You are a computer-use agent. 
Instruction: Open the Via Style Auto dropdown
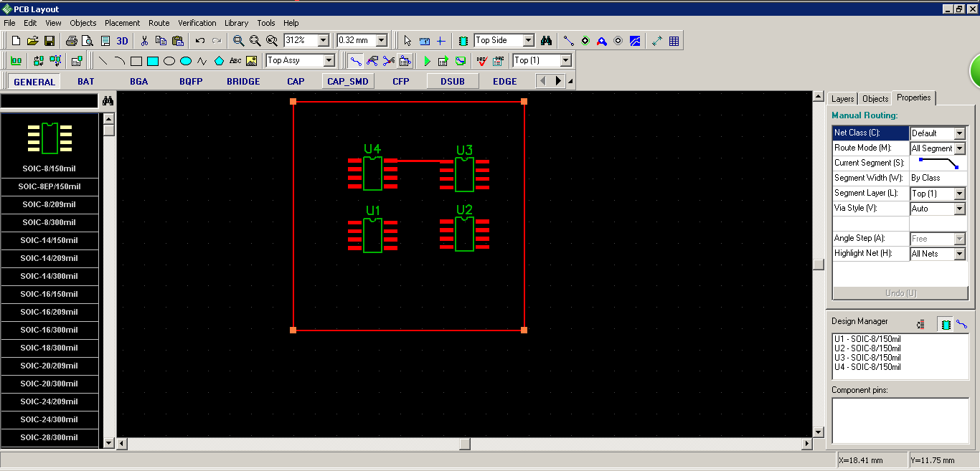coord(959,209)
